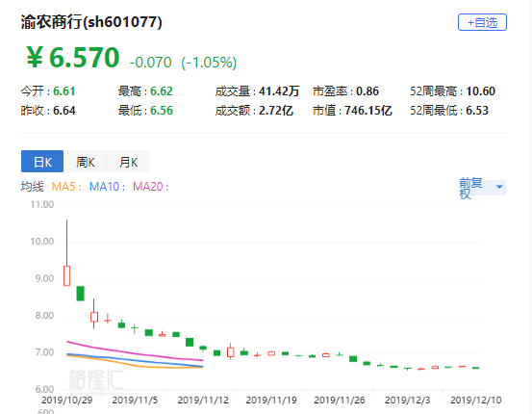The height and width of the screenshot is (414, 532).
Task: Click the 昨收 value 6.64
Action: point(64,111)
